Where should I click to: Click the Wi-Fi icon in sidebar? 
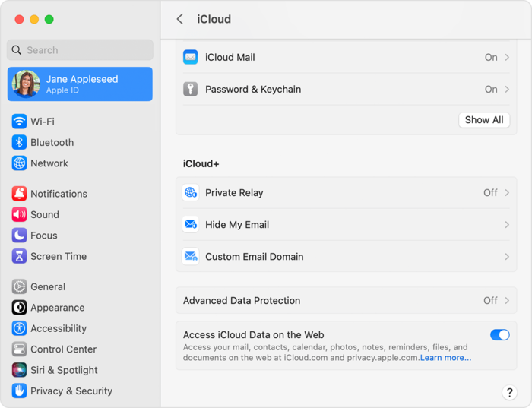(19, 122)
